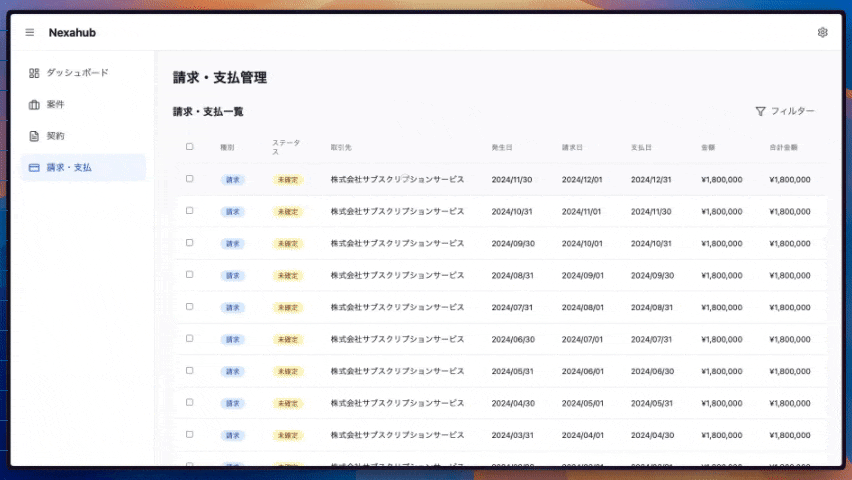Click the ダッシュボード grid icon
852x480 pixels.
[34, 73]
